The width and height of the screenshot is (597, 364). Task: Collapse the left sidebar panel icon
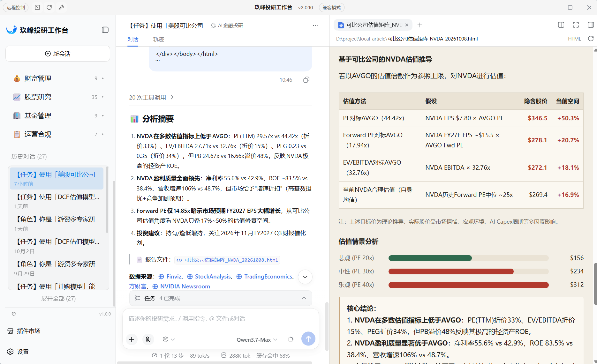(105, 30)
